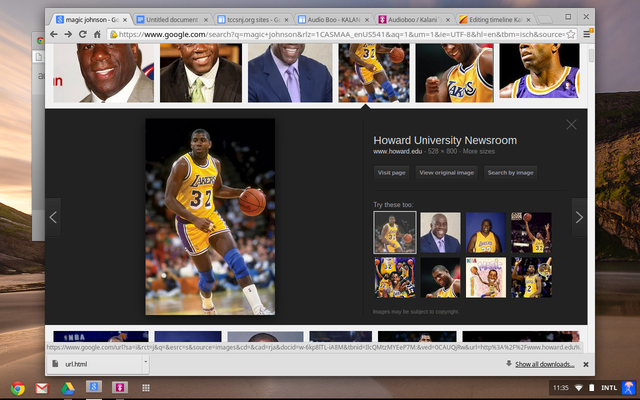Image resolution: width=640 pixels, height=400 pixels.
Task: Click the View original image button
Action: (x=447, y=173)
